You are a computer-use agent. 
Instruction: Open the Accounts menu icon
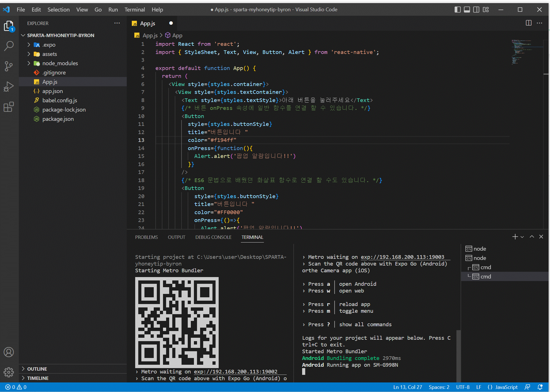pyautogui.click(x=9, y=352)
